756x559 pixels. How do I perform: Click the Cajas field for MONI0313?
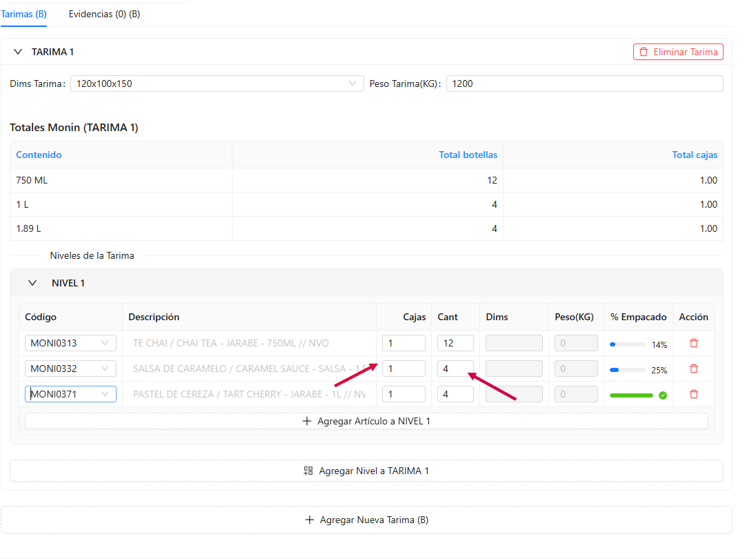[x=404, y=343]
